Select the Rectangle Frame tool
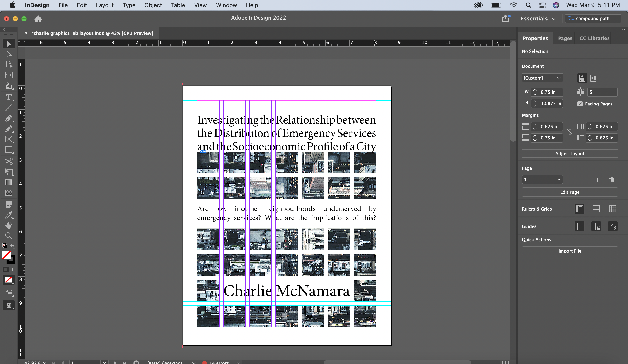The height and width of the screenshot is (364, 628). [9, 139]
